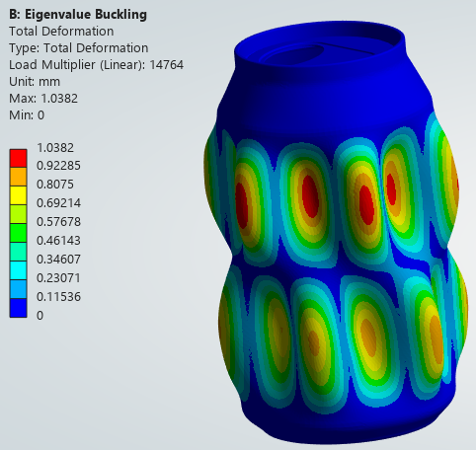Click legend value 0.8075

55,185
